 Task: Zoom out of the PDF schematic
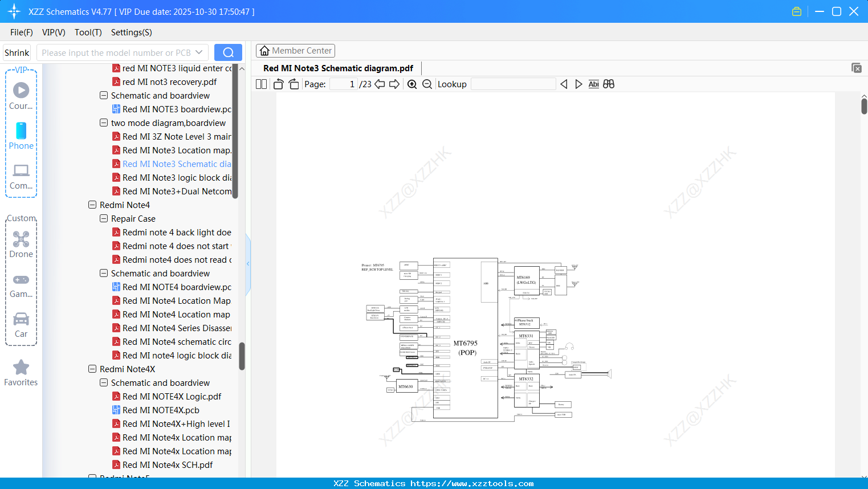426,84
